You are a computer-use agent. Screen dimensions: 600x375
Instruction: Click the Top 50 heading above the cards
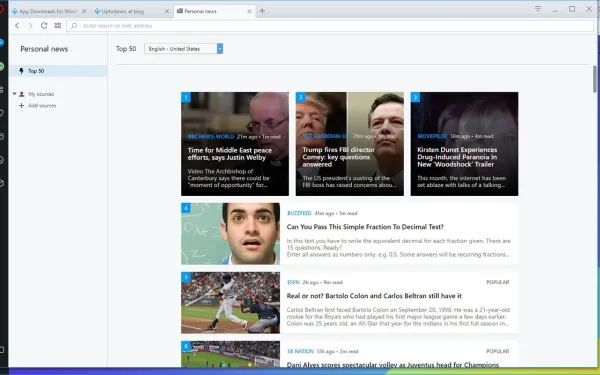tap(126, 49)
